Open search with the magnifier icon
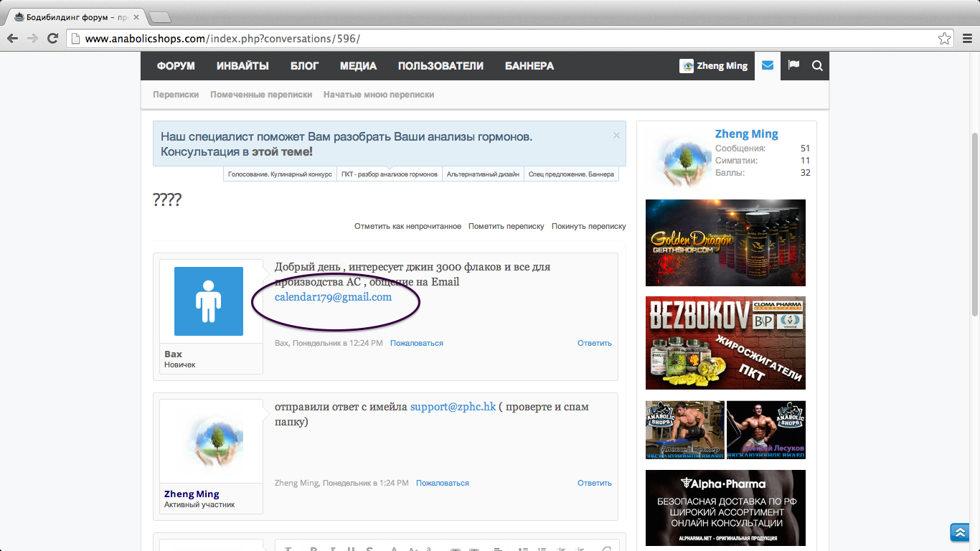Viewport: 980px width, 551px height. pyautogui.click(x=817, y=65)
